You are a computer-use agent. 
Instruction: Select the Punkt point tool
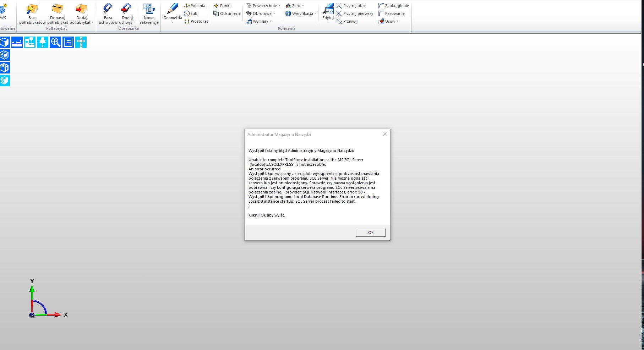click(222, 6)
